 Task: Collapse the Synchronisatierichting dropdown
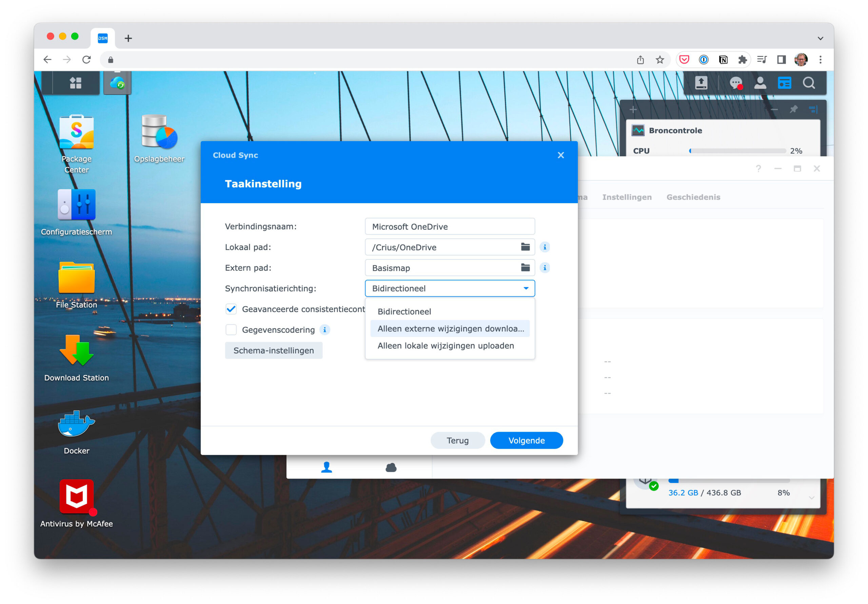coord(526,288)
